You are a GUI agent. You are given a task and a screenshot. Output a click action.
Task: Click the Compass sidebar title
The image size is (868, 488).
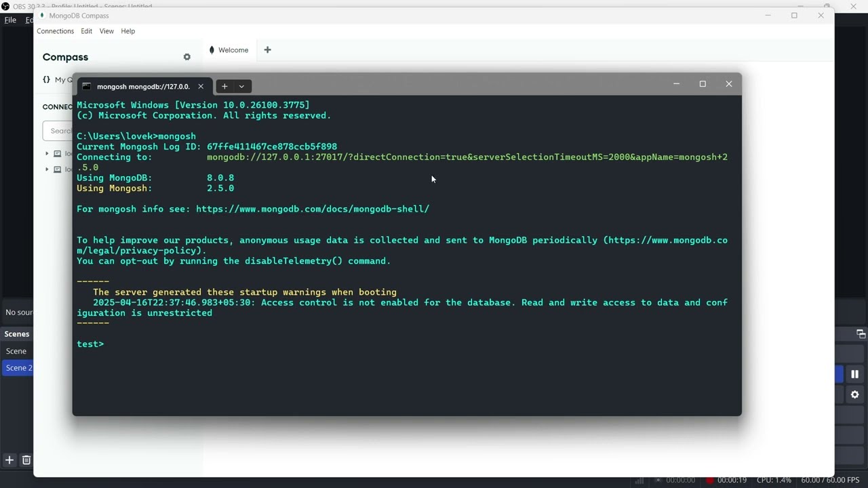[65, 57]
